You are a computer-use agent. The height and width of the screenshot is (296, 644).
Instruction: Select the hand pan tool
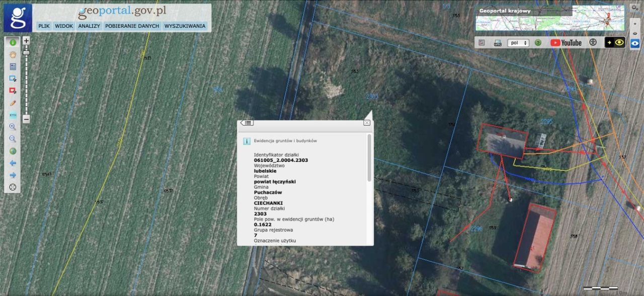(x=13, y=54)
